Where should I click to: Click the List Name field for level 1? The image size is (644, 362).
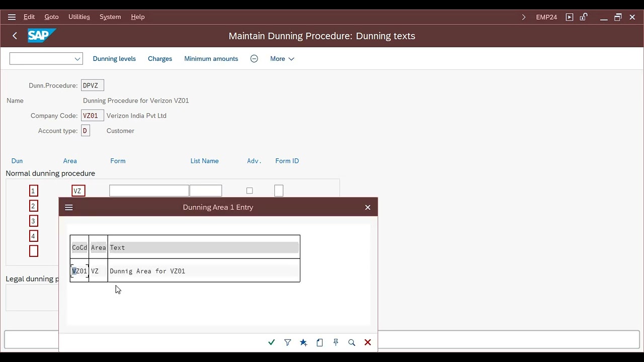pyautogui.click(x=206, y=191)
